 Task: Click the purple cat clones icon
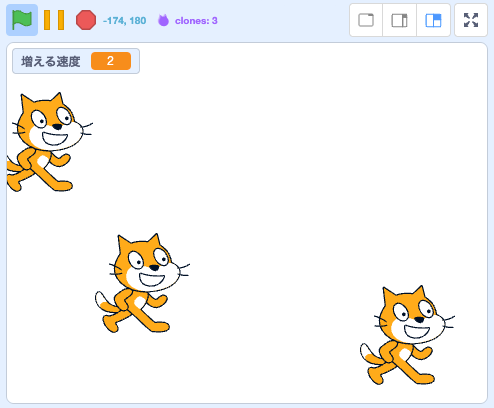click(163, 20)
